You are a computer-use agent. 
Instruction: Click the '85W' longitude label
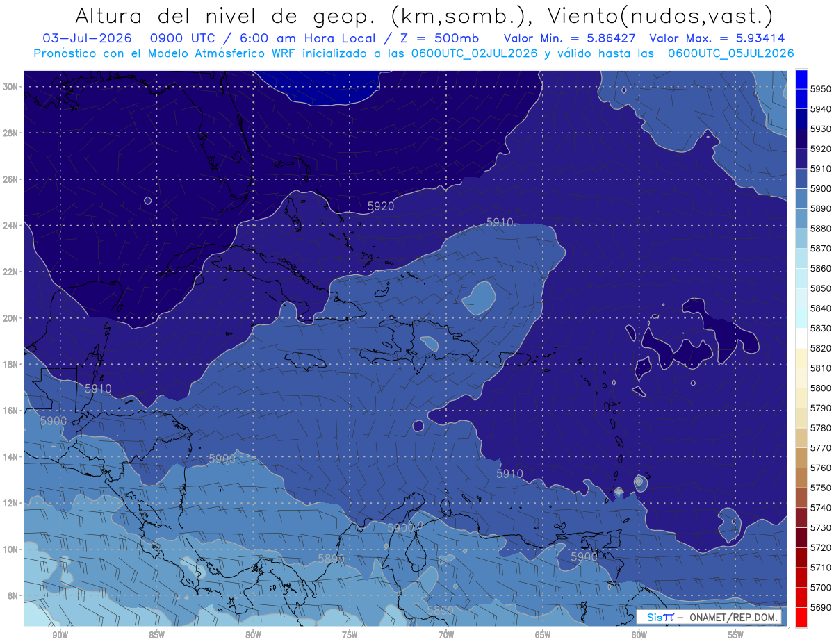click(156, 635)
